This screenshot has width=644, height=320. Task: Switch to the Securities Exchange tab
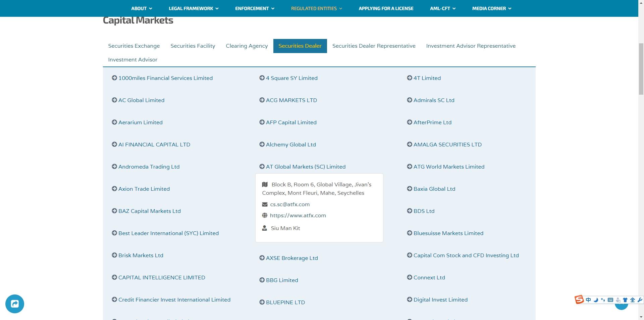134,46
